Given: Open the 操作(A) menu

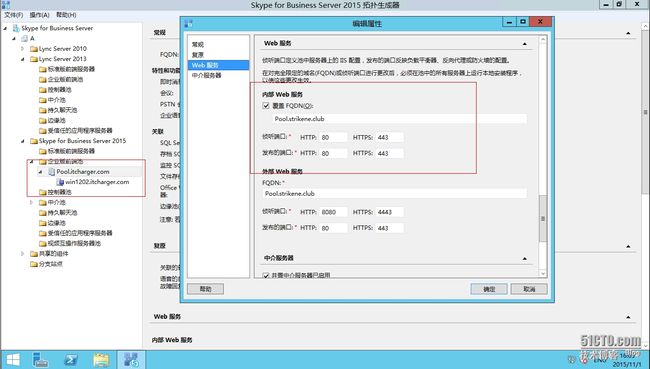Looking at the screenshot, I should click(x=39, y=15).
